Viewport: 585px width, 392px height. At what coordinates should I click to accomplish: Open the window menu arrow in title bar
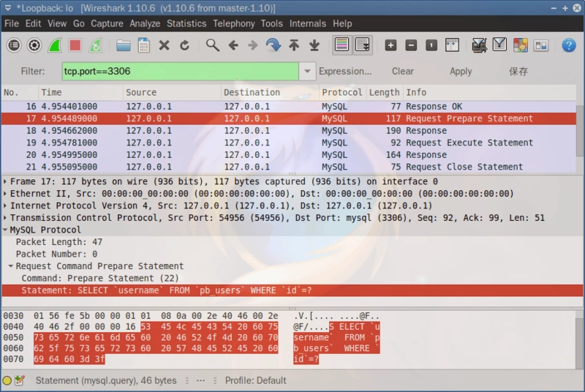coord(8,8)
